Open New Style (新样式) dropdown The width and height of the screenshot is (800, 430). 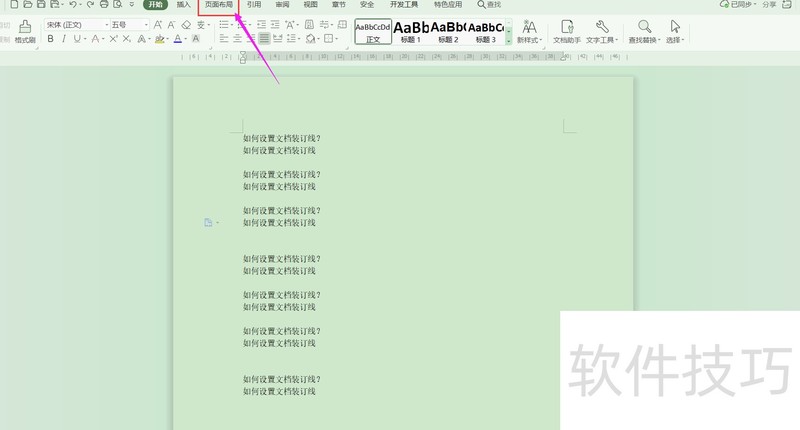tap(529, 32)
